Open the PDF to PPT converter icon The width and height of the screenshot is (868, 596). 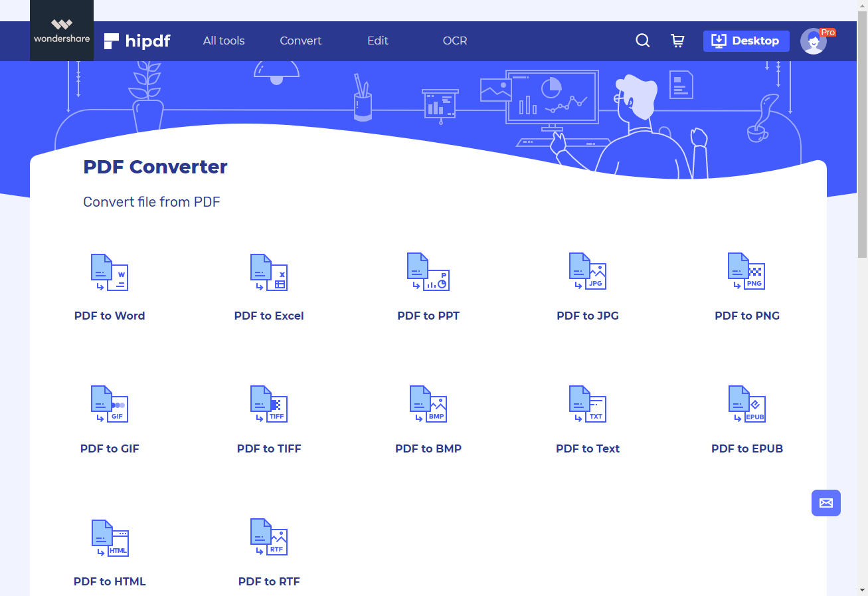[428, 272]
